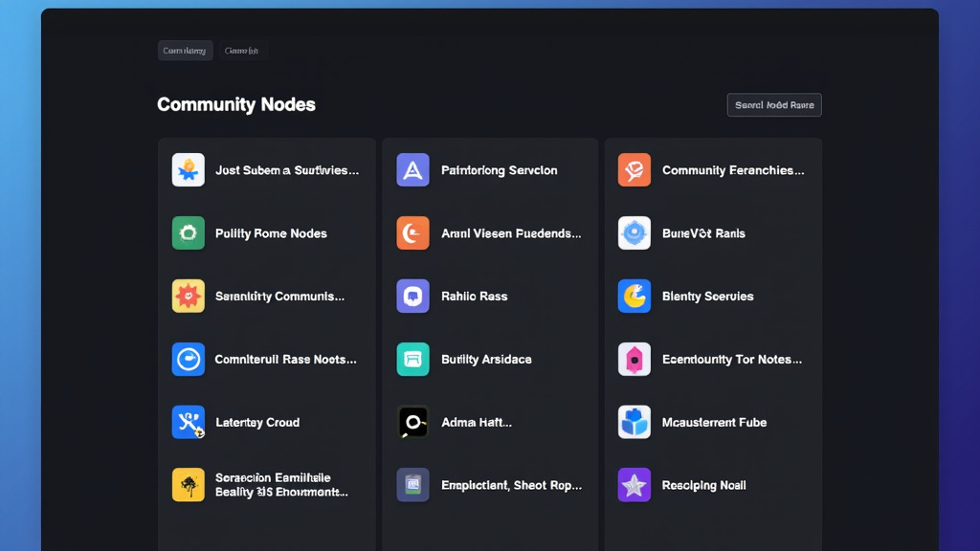Viewport: 980px width, 551px height.
Task: Click the crescent moon icon next to Blenty Seeruies
Action: point(634,296)
